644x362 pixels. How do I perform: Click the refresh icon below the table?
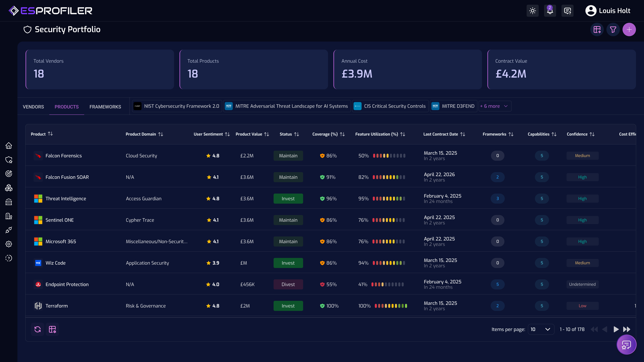pos(37,329)
